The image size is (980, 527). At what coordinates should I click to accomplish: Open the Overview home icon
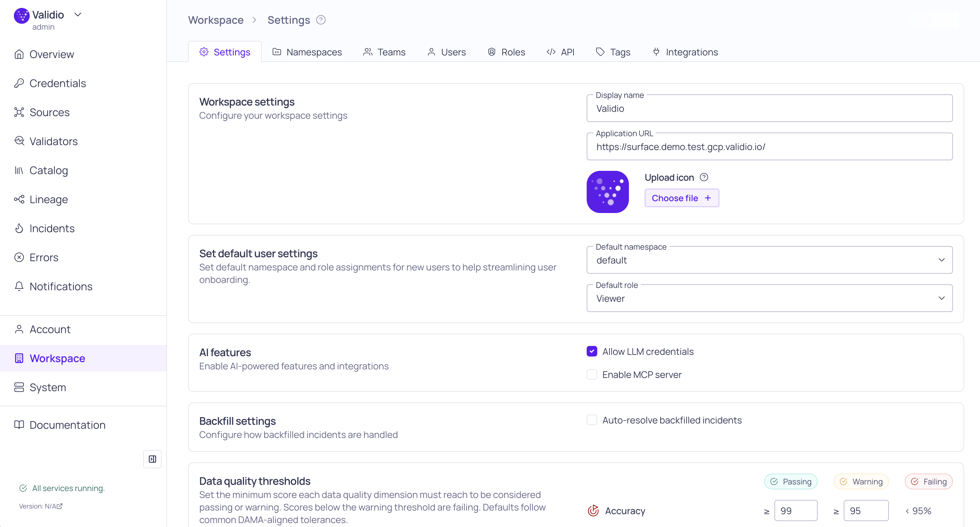19,54
